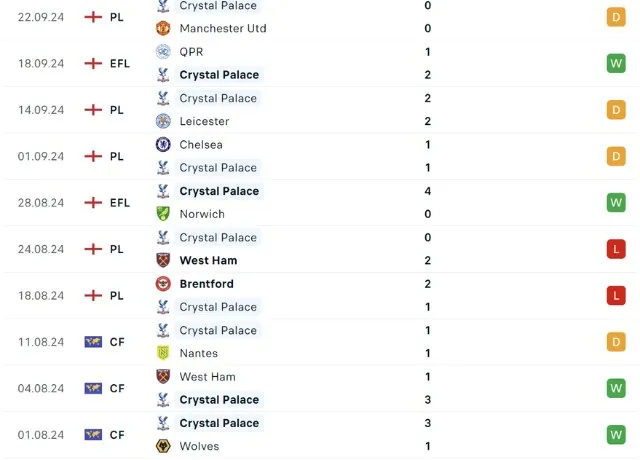The width and height of the screenshot is (640, 460).
Task: Click the win badge for the QPR match
Action: 616,63
